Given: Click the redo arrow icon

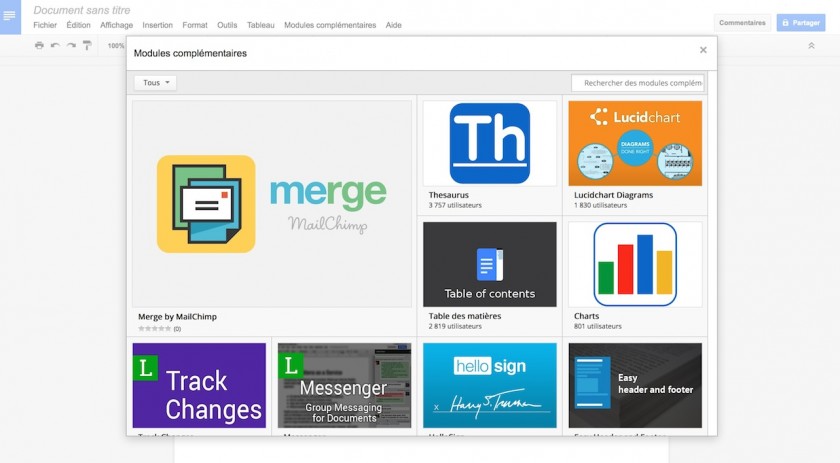Looking at the screenshot, I should pyautogui.click(x=71, y=46).
